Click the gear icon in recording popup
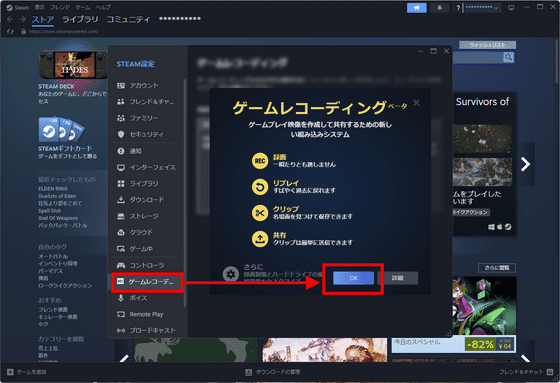 tap(231, 274)
